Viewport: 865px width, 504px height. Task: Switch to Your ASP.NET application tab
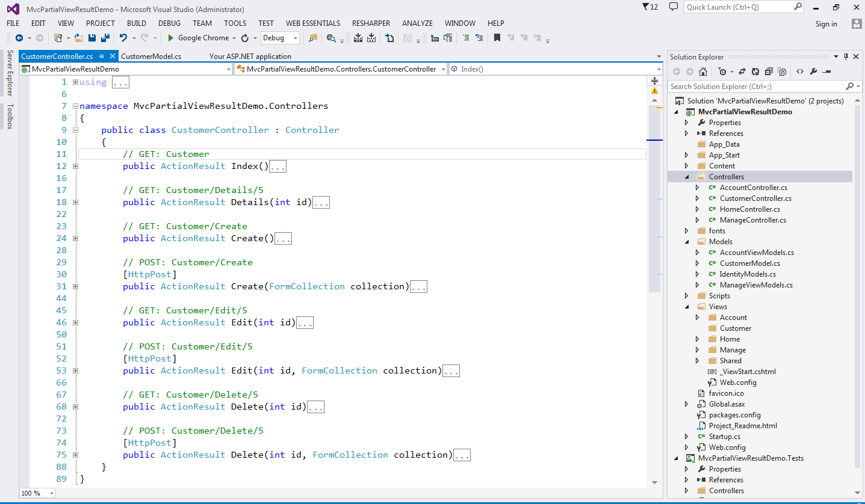[x=250, y=57]
